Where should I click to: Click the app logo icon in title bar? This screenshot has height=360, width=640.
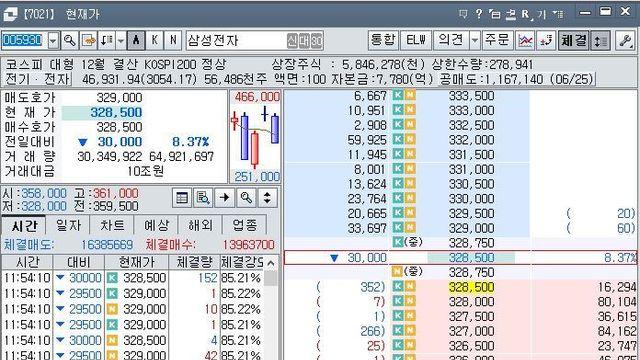10,14
